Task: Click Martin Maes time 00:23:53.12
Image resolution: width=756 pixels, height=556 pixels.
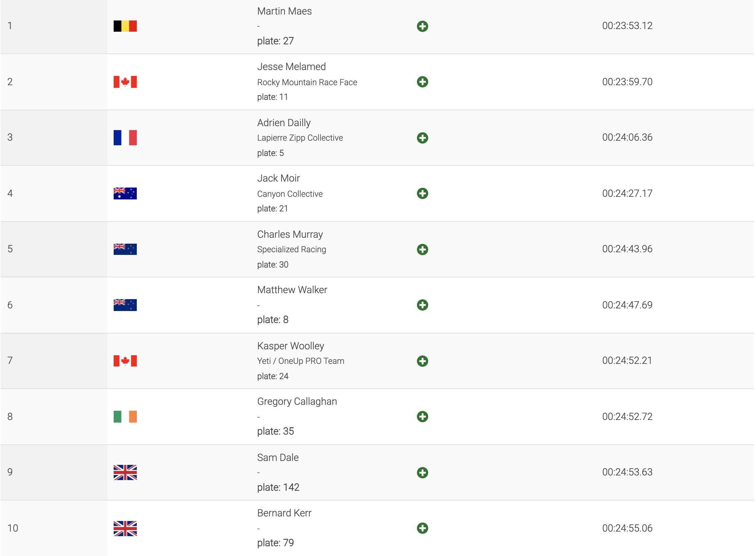Action: [627, 26]
